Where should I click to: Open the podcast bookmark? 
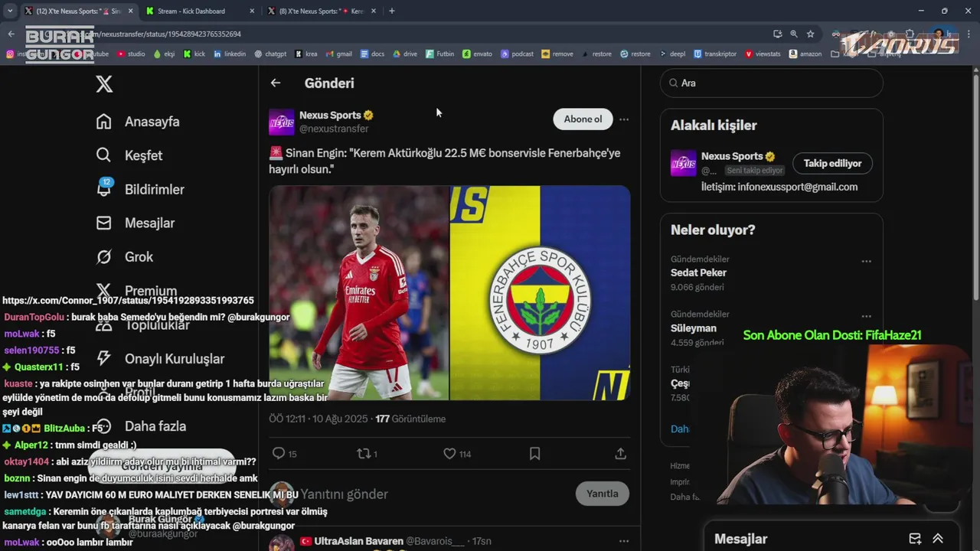(x=518, y=54)
